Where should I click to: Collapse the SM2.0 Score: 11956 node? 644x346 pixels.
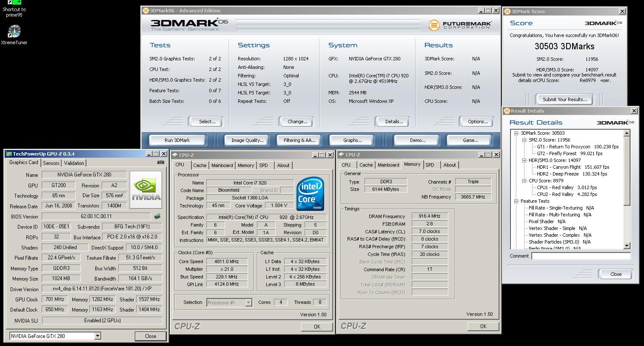pos(524,140)
